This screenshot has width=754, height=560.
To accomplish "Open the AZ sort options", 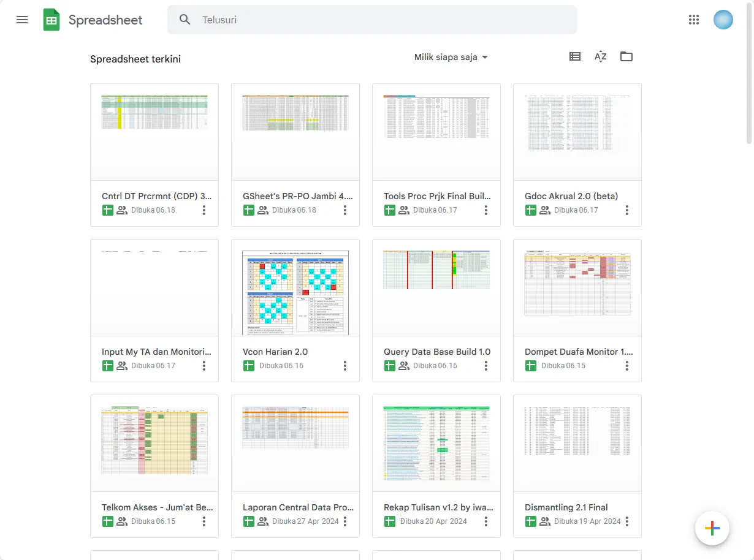I will (x=600, y=57).
